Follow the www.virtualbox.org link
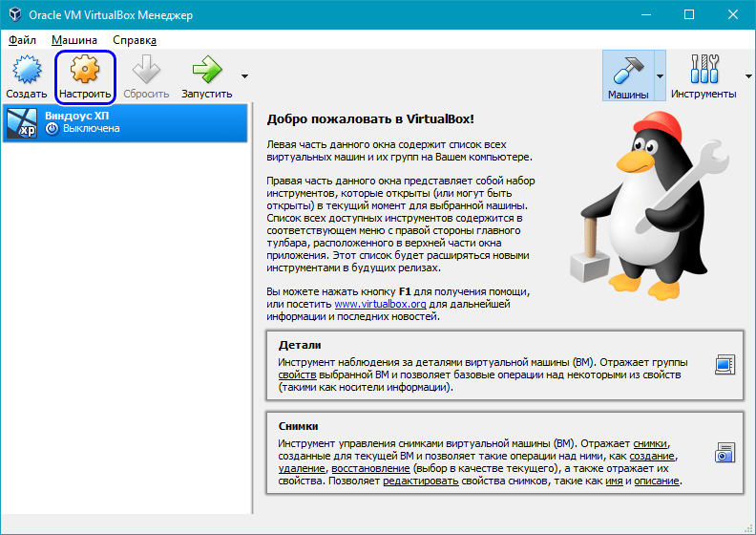 pos(380,304)
